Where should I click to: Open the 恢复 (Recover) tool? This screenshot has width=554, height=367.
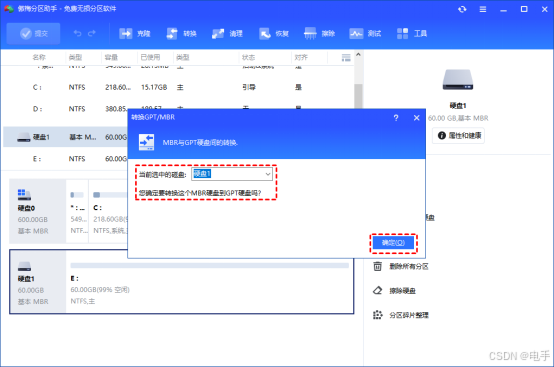point(273,34)
